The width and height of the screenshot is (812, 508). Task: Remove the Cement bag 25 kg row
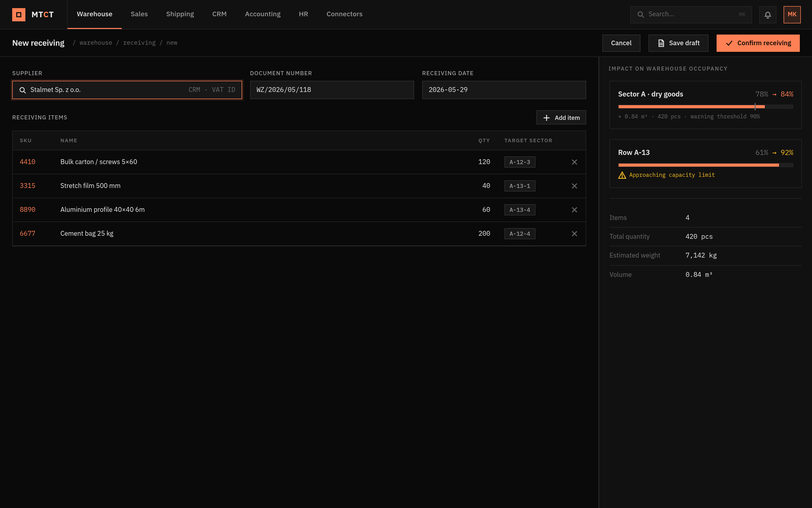coord(574,233)
